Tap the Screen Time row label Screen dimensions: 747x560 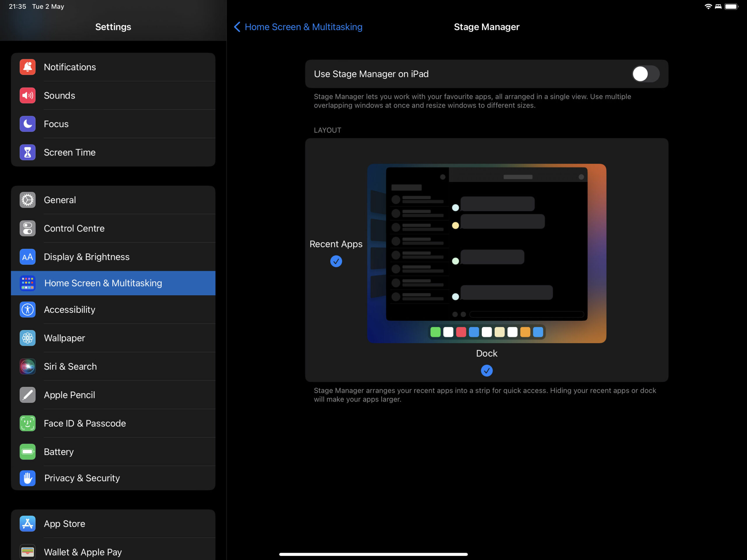tap(69, 152)
